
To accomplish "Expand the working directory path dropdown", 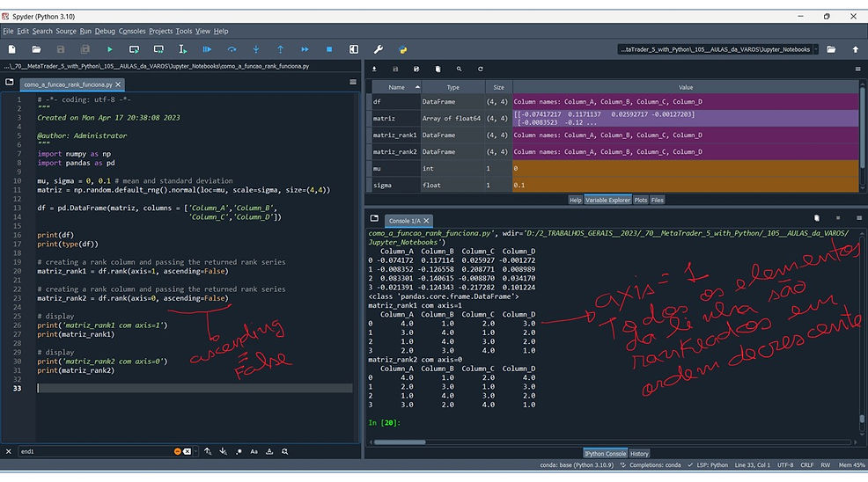I will pyautogui.click(x=816, y=49).
